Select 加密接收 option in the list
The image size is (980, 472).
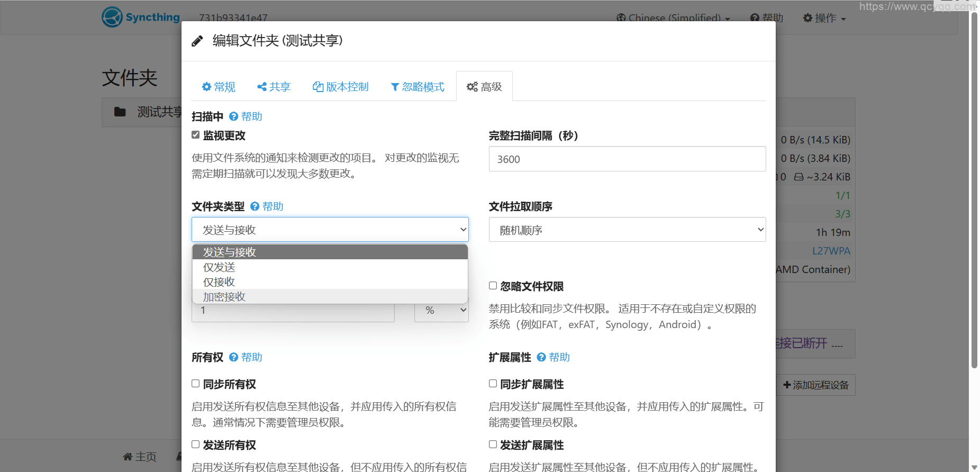tap(224, 297)
